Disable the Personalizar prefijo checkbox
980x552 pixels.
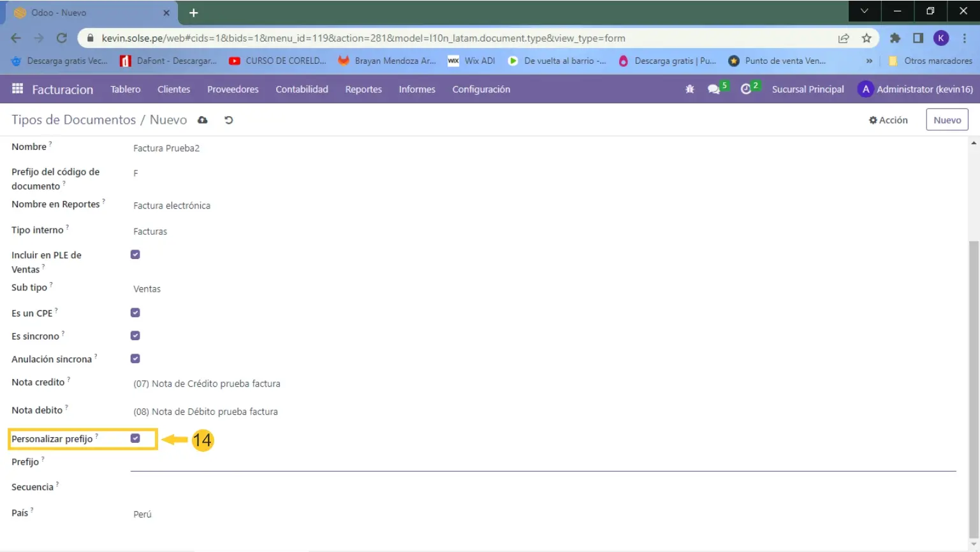(135, 438)
